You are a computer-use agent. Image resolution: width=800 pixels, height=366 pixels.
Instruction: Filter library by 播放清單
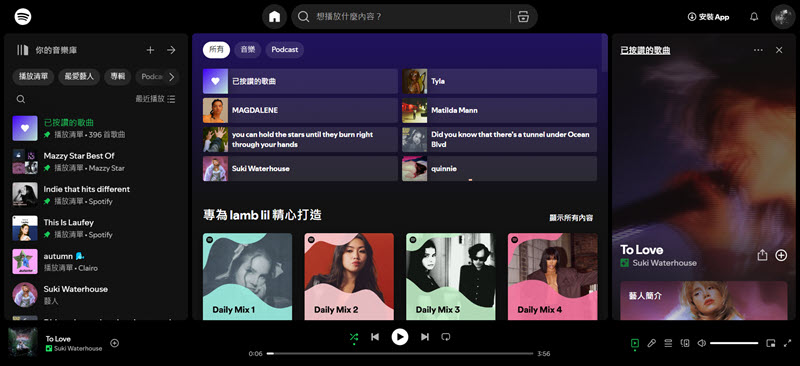point(33,77)
